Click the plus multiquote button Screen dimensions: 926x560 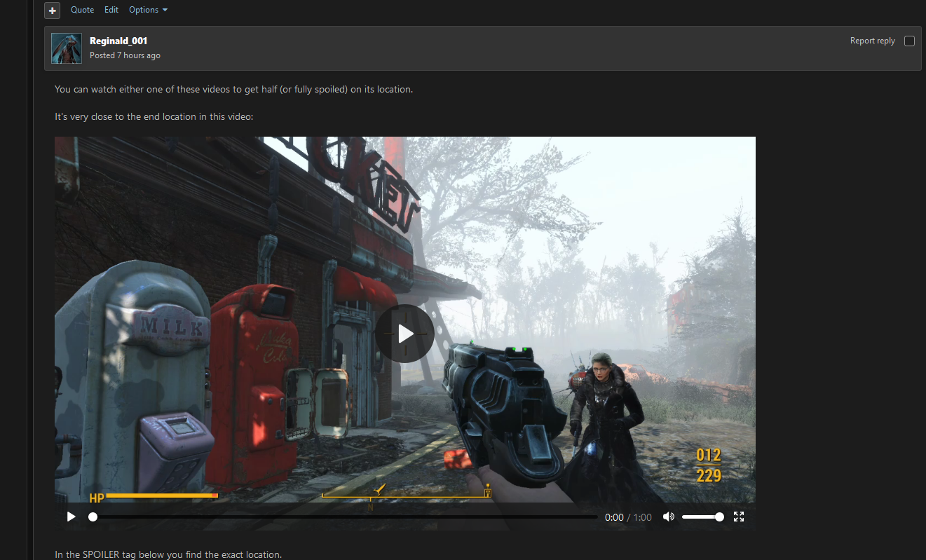(52, 11)
